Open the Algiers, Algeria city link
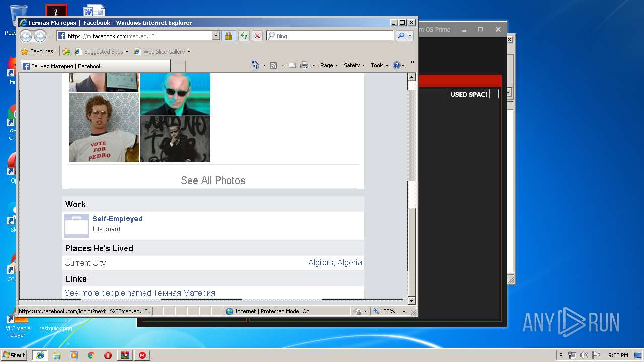This screenshot has width=644, height=362. coord(335,263)
